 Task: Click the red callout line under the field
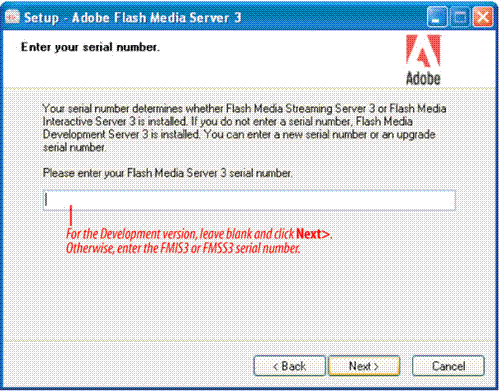(x=70, y=215)
